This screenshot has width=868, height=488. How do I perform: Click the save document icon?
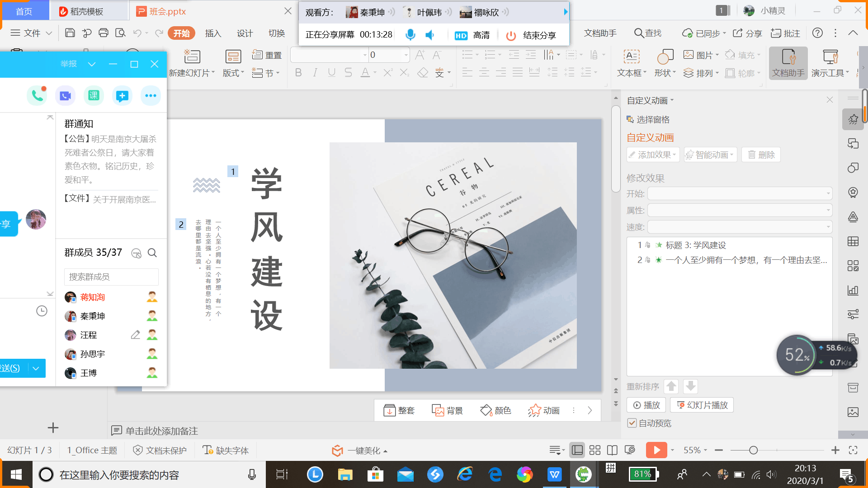pos(70,33)
